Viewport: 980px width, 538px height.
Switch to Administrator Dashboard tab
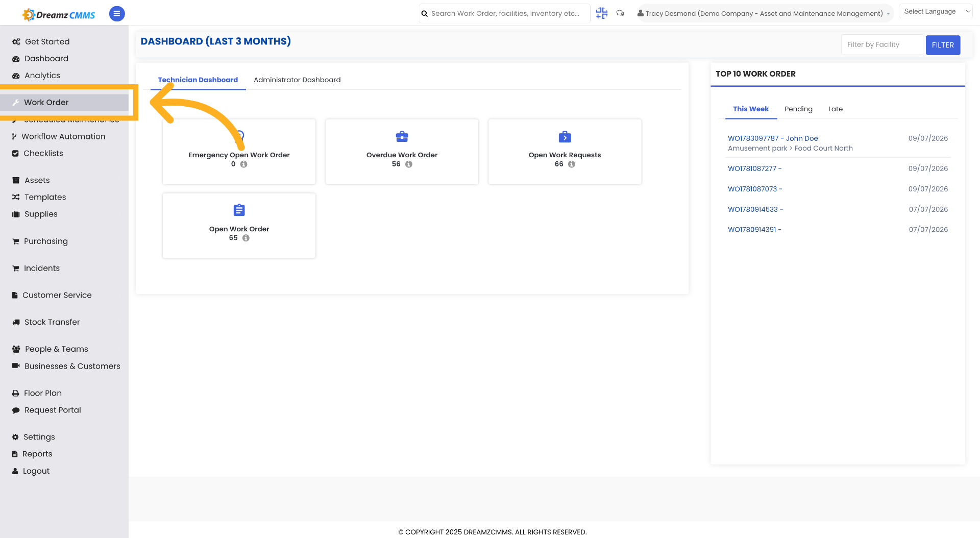(x=297, y=80)
